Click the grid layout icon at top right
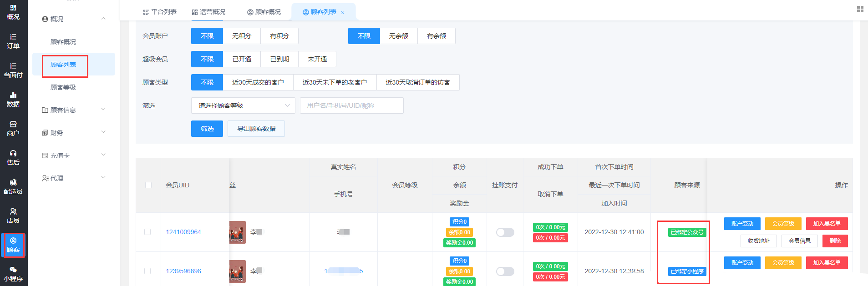Screen dimensions: 868x286 (860, 9)
